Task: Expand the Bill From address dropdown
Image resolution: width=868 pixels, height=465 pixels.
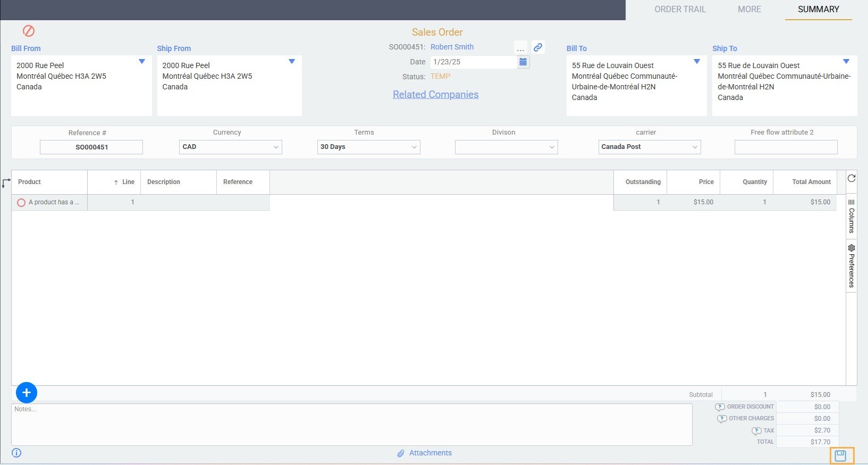Action: point(142,62)
